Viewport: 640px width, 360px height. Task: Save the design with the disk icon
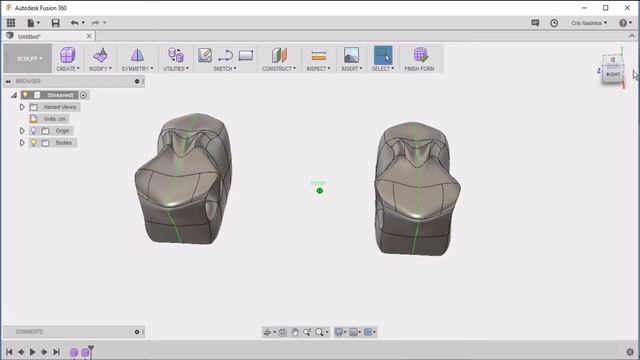click(x=56, y=23)
